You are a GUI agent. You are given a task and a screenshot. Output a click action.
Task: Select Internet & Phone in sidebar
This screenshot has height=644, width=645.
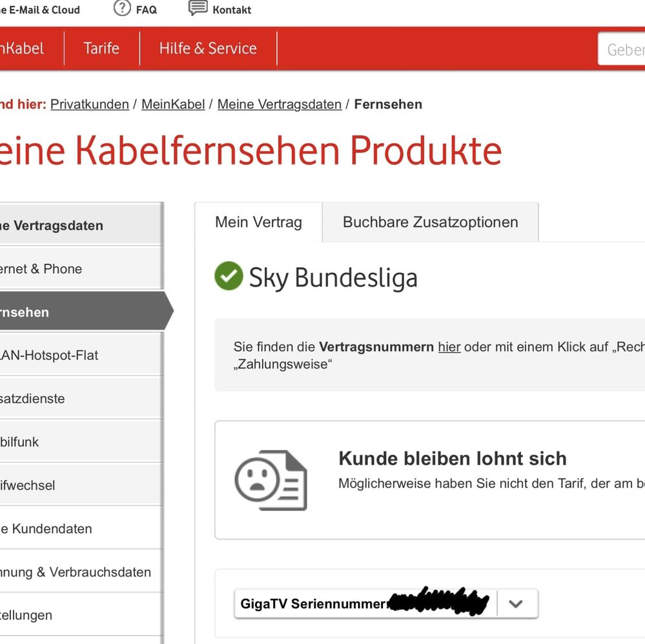click(81, 269)
